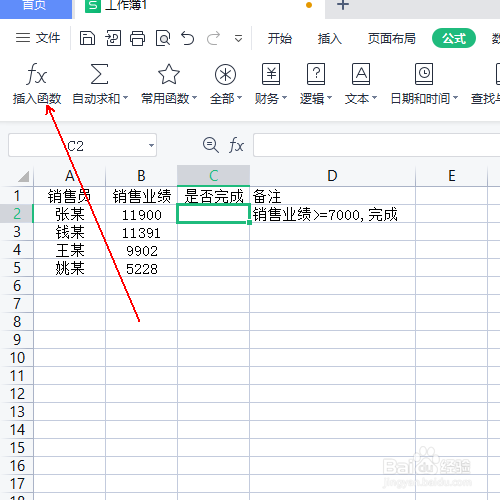Viewport: 500px width, 500px height.
Task: Open the Logical functions question-mark icon
Action: point(316,74)
